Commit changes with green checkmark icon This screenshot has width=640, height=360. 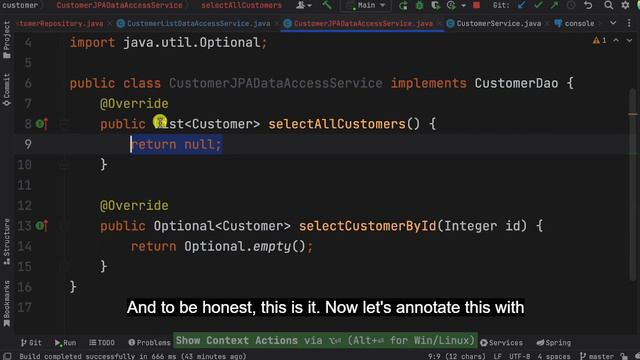point(538,5)
